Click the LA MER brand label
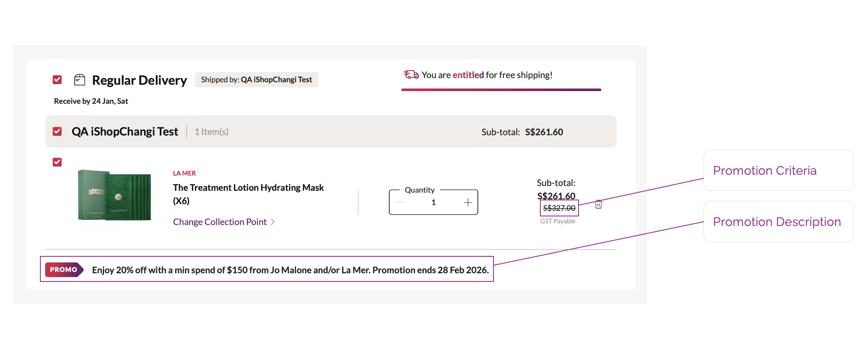This screenshot has height=347, width=868. (x=184, y=173)
